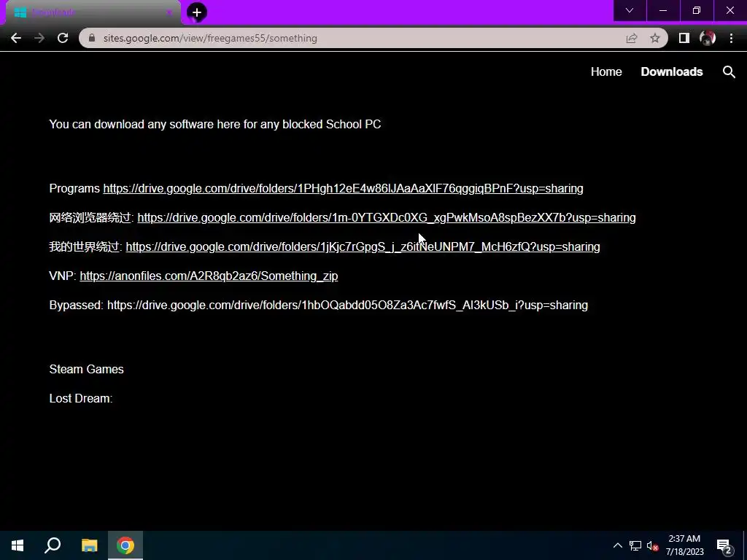Minimize the Chrome window
The height and width of the screenshot is (560, 747).
click(662, 10)
